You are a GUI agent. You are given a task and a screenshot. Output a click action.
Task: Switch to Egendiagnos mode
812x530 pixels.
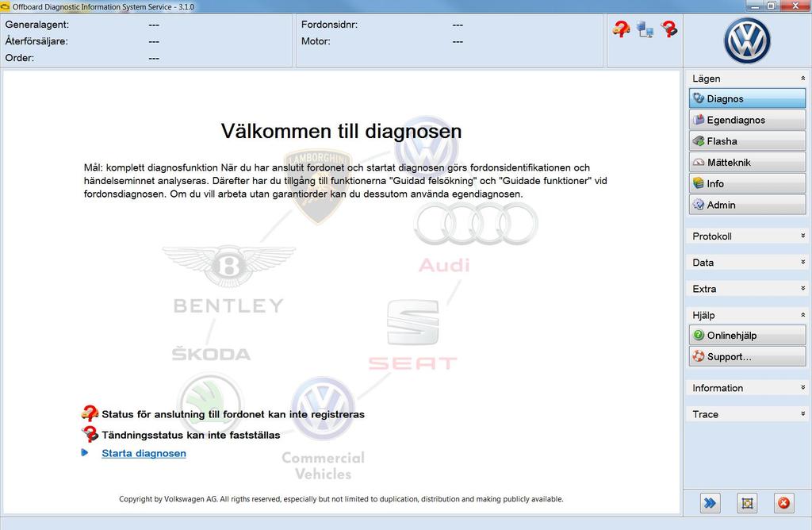click(x=747, y=120)
